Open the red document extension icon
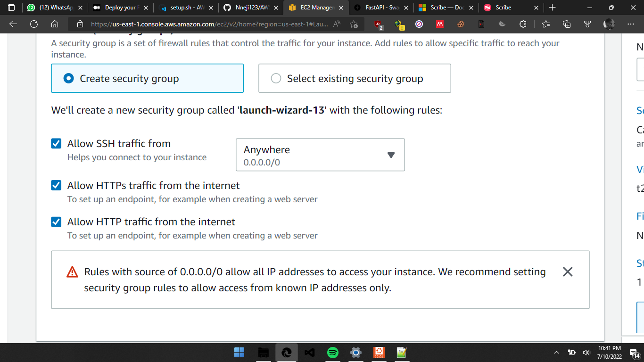Image resolution: width=644 pixels, height=362 pixels. click(481, 24)
